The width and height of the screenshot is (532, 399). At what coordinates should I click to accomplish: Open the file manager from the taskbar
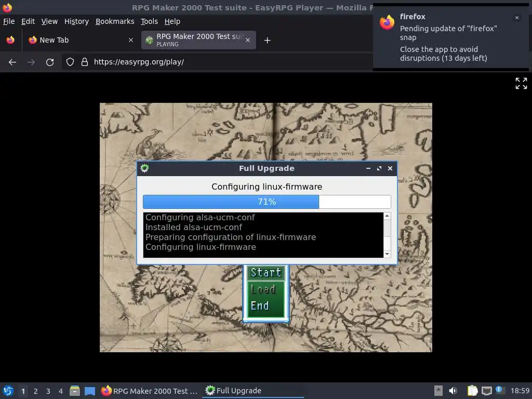tap(75, 391)
